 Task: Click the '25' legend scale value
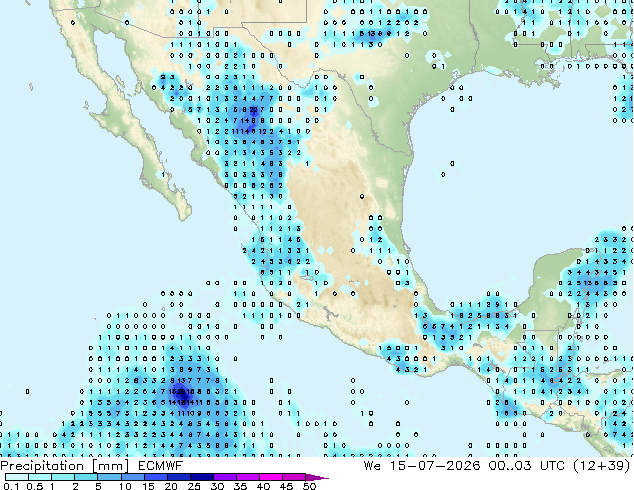point(194,486)
